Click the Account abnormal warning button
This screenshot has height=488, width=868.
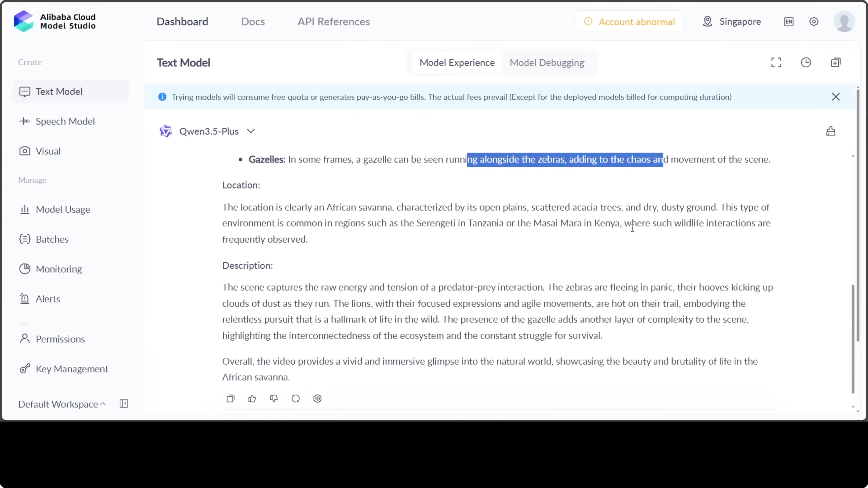[x=629, y=22]
